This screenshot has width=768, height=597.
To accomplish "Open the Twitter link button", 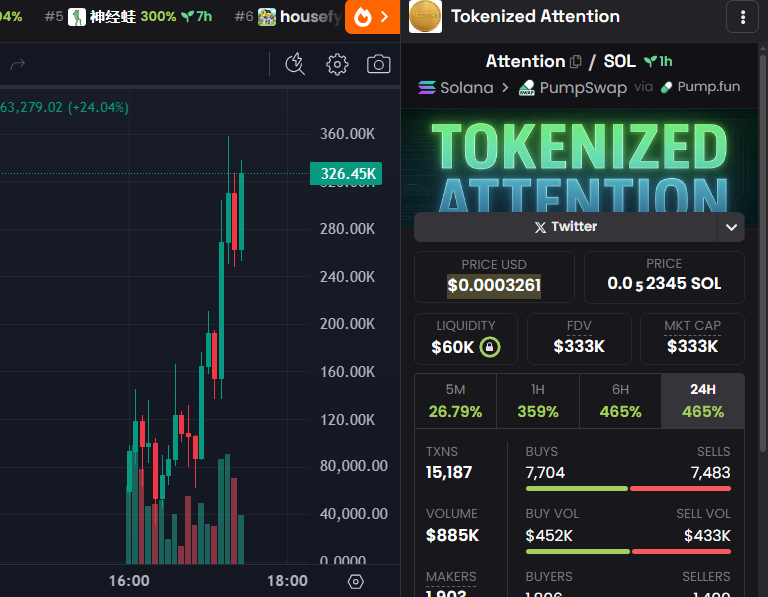I will tap(566, 227).
